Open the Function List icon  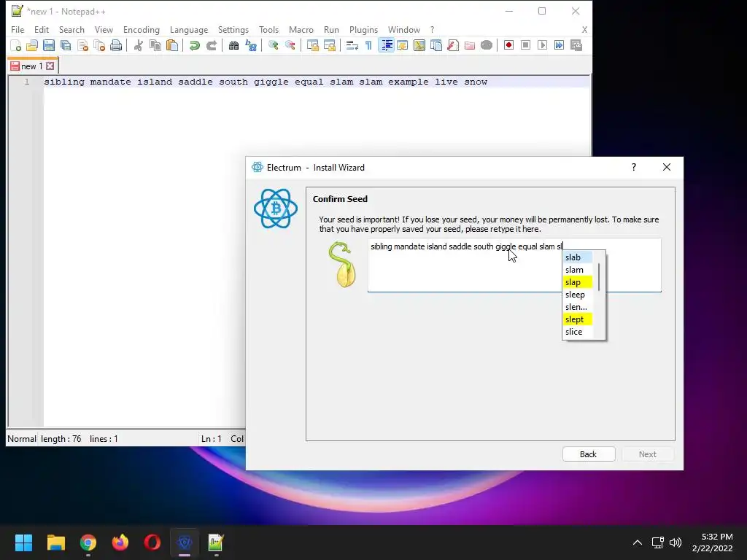click(x=453, y=45)
